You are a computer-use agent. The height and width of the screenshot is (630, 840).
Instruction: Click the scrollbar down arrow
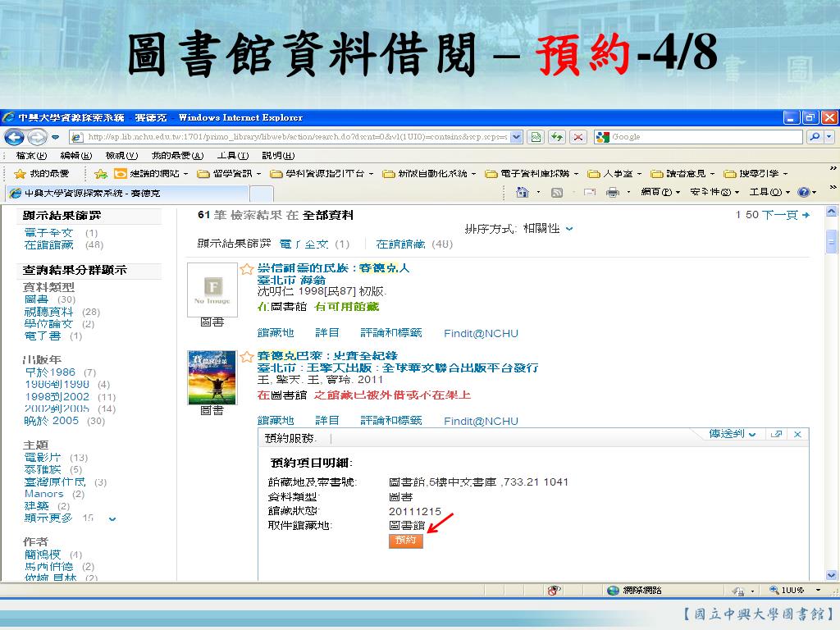(x=832, y=575)
